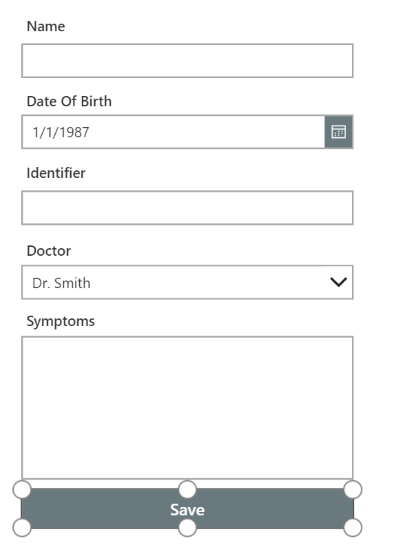Focus the Identifier input field
The height and width of the screenshot is (553, 395).
[187, 208]
